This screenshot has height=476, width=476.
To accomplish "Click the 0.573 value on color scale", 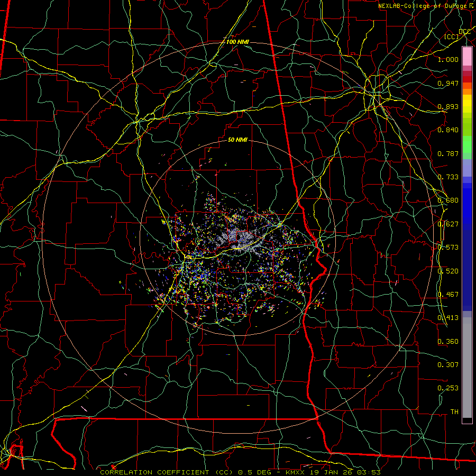I will point(448,248).
